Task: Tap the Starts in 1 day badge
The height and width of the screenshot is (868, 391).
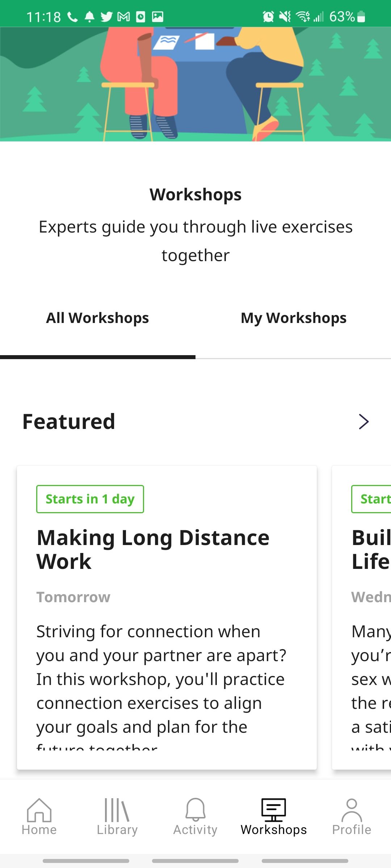Action: (x=90, y=499)
